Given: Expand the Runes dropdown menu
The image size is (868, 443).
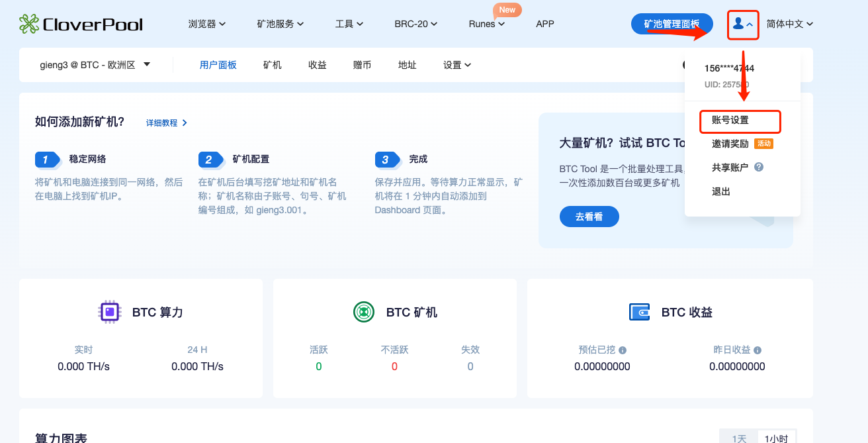Looking at the screenshot, I should 487,24.
